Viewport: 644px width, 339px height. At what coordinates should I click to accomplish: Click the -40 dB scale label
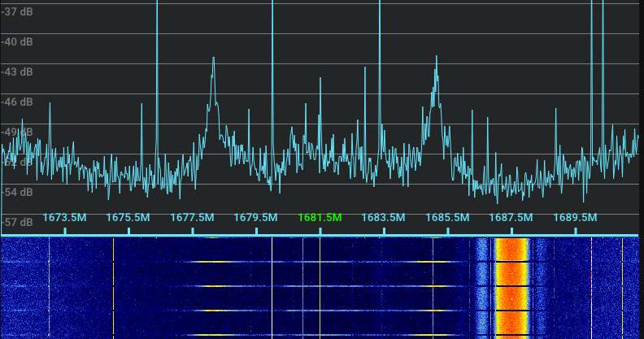(16, 41)
